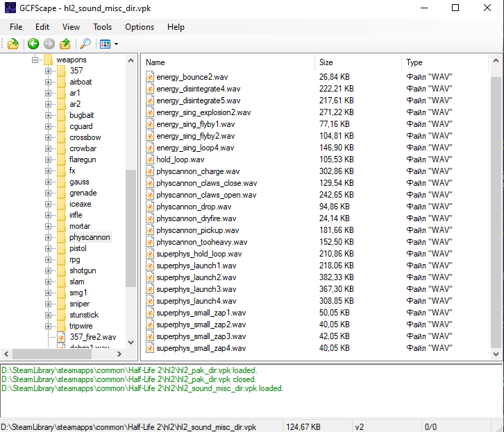Click the Open file toolbar icon
The image size is (504, 432).
click(12, 44)
